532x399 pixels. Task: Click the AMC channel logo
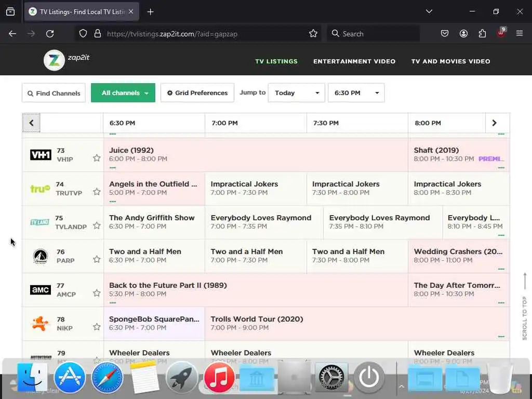41,290
